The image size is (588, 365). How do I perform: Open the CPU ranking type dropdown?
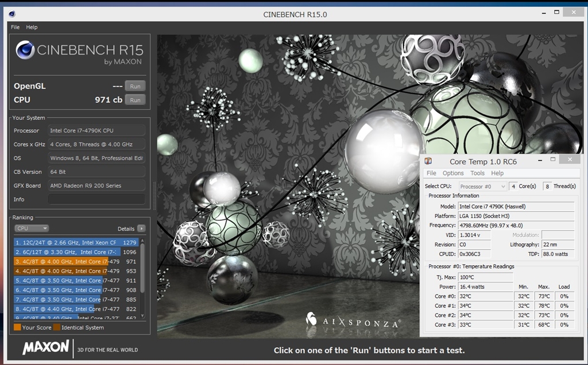point(32,228)
